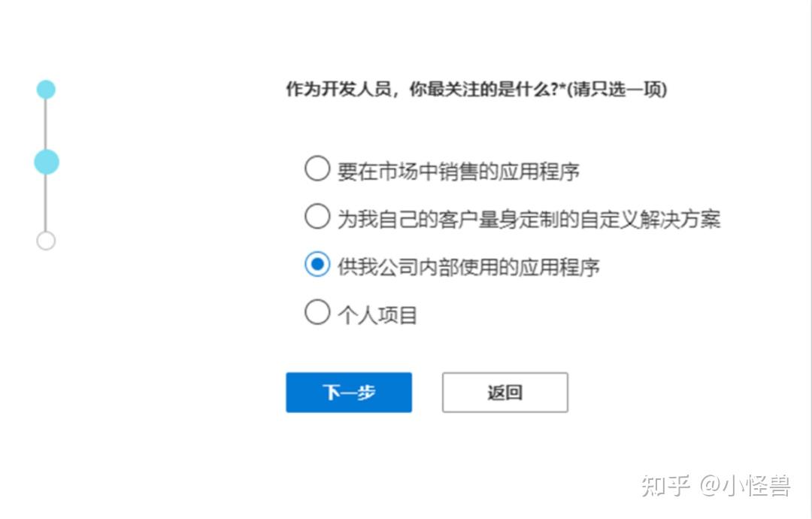812x519 pixels.
Task: Click the larger current-step circle in stepper
Action: click(46, 162)
